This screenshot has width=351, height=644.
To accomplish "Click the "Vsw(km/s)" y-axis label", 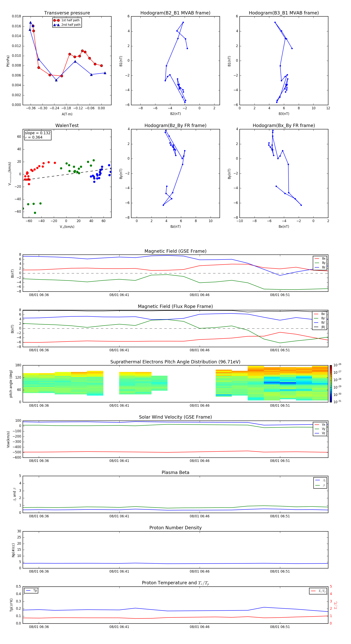I will tap(8, 439).
